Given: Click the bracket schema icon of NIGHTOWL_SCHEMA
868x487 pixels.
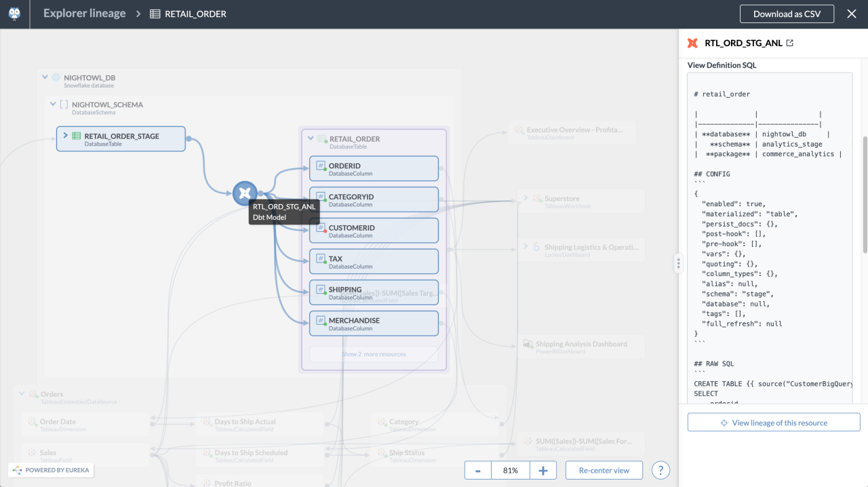Looking at the screenshot, I should click(64, 104).
